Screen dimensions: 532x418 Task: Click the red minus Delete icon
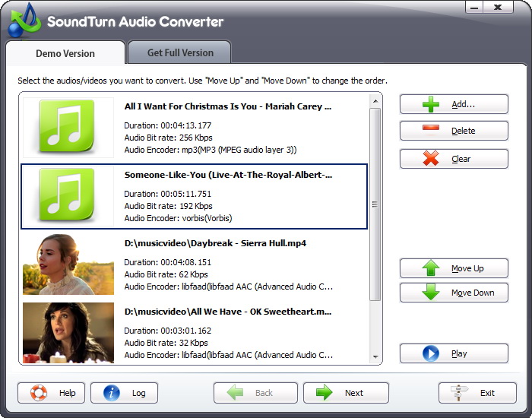pos(431,128)
